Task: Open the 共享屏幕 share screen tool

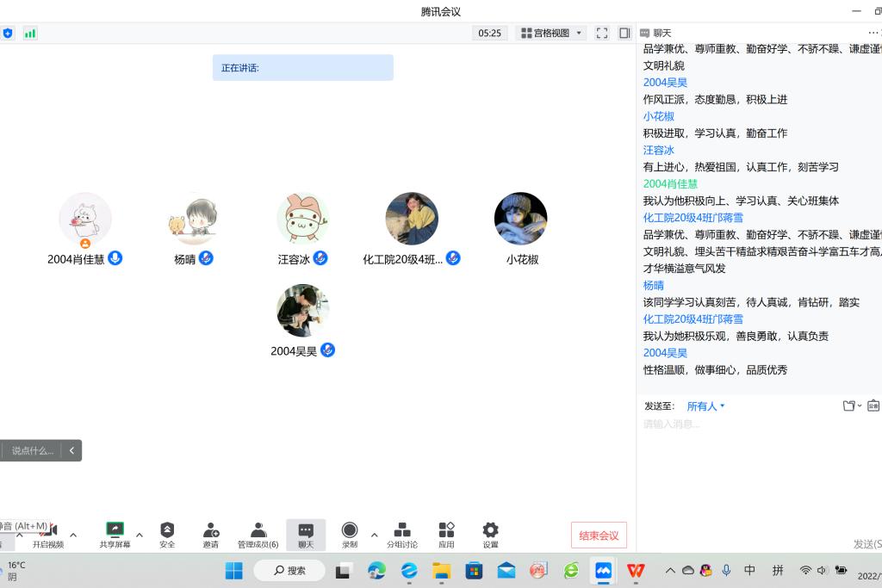Action: click(x=115, y=534)
